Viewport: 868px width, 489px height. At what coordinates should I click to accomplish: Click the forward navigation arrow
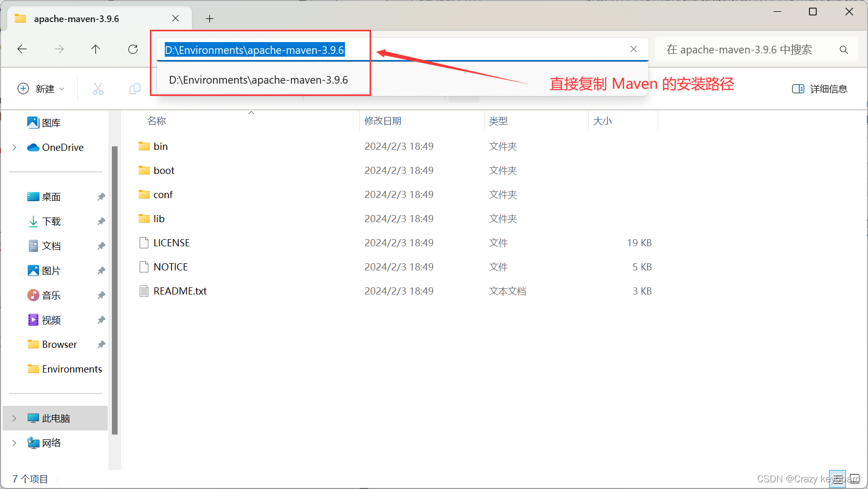59,49
